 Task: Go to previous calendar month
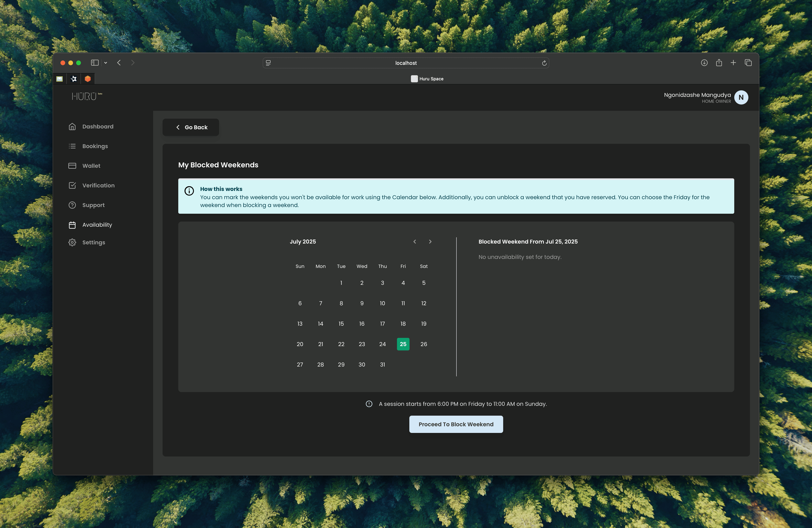[x=414, y=242]
